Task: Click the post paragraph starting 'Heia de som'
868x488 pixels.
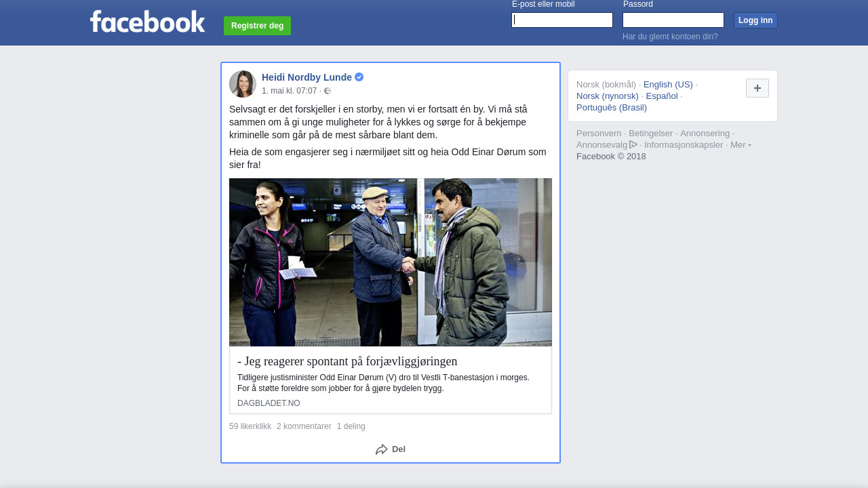Action: coord(388,158)
